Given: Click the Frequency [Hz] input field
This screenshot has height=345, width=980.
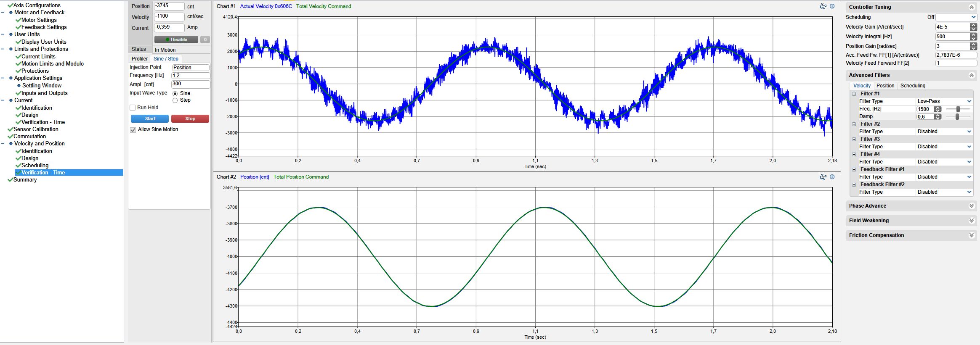Looking at the screenshot, I should click(190, 76).
